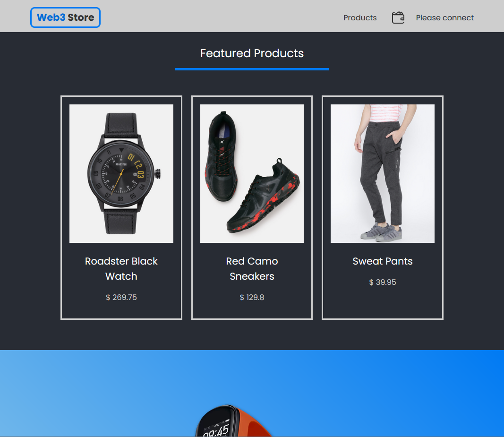Viewport: 504px width, 437px height.
Task: Click the wallet icon in the header
Action: click(398, 17)
